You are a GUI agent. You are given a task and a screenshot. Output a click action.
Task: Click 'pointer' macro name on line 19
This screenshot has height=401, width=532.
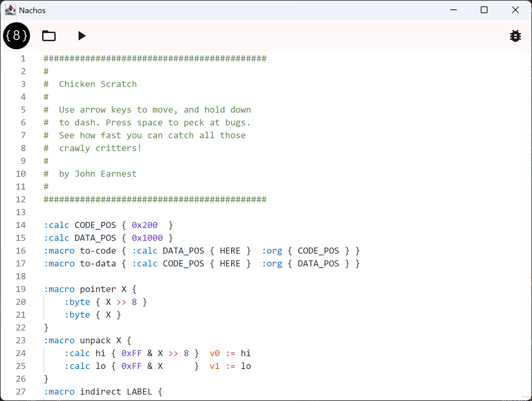coord(98,289)
